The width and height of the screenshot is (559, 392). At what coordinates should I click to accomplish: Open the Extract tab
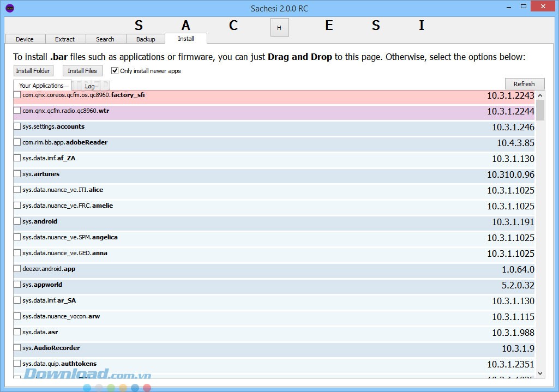point(65,39)
